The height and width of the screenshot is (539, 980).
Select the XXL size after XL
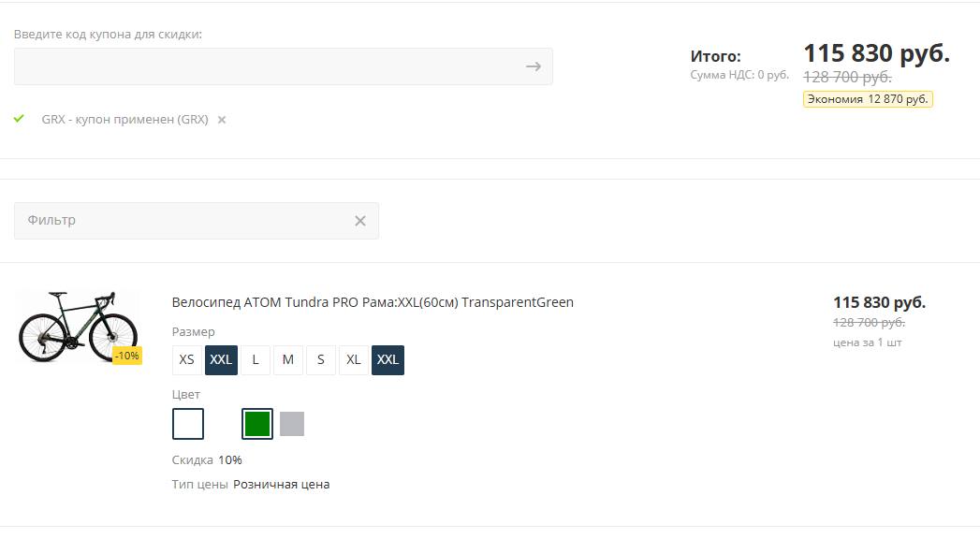point(388,359)
